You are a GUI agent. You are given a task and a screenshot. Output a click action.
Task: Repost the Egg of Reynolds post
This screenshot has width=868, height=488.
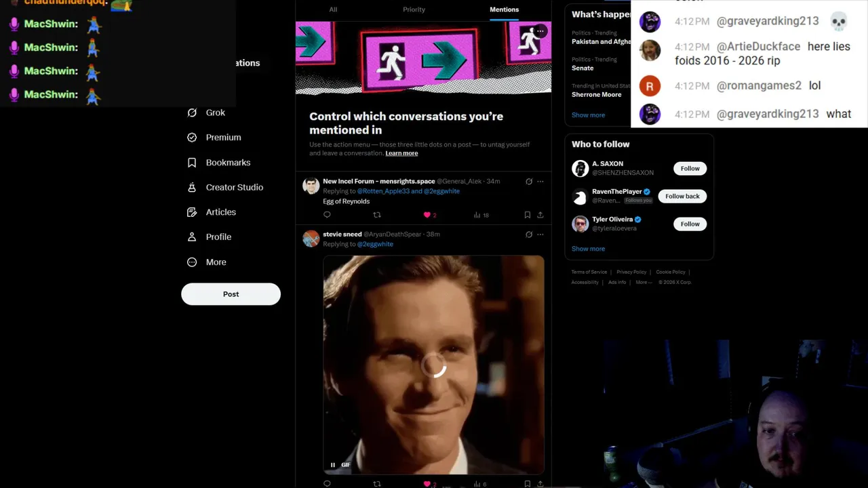coord(377,215)
